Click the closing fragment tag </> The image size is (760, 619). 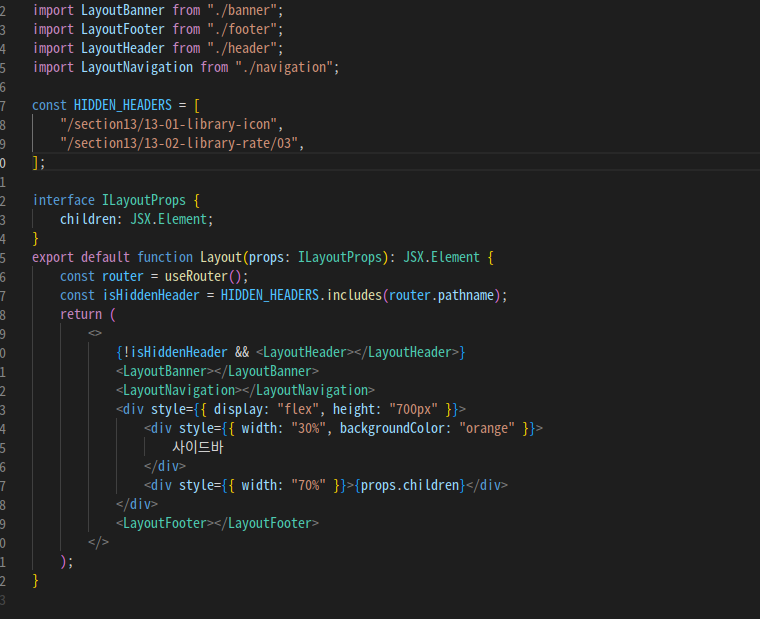98,542
